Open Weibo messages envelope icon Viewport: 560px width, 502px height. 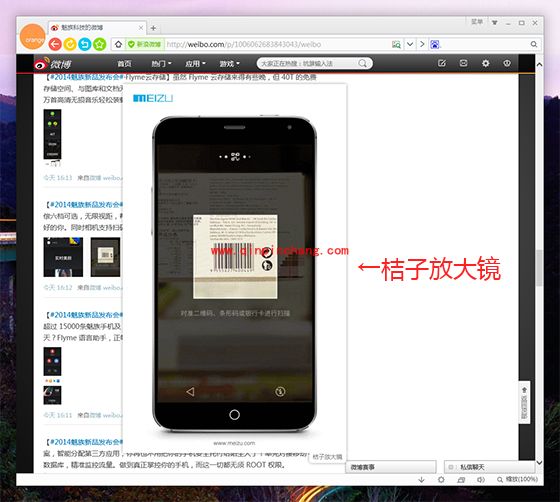point(463,63)
